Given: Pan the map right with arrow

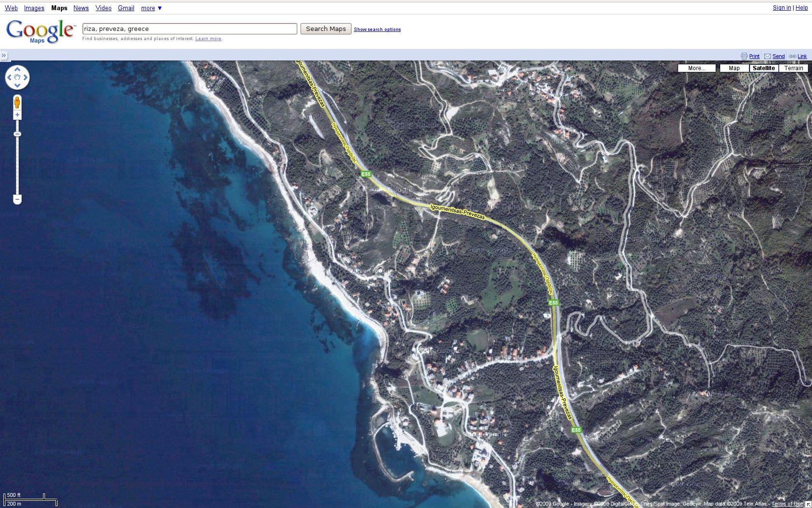Looking at the screenshot, I should click(x=26, y=77).
